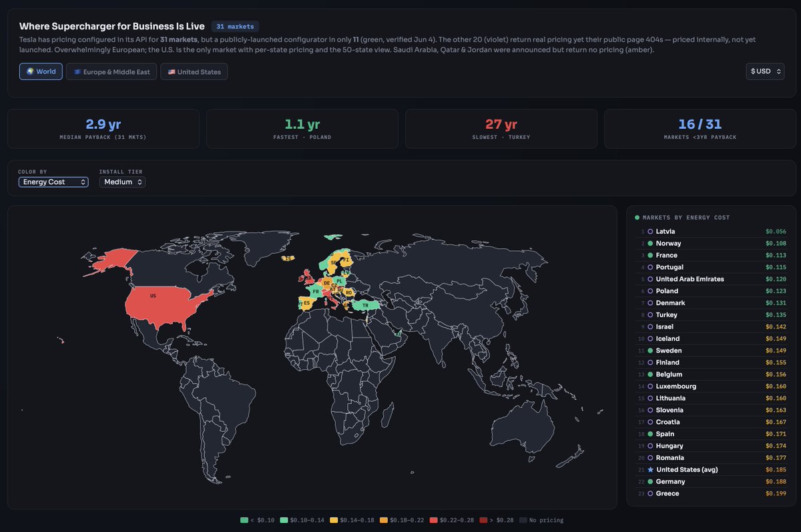Click the > $0.28 legend swatch
Image resolution: width=801 pixels, height=532 pixels.
[483, 520]
